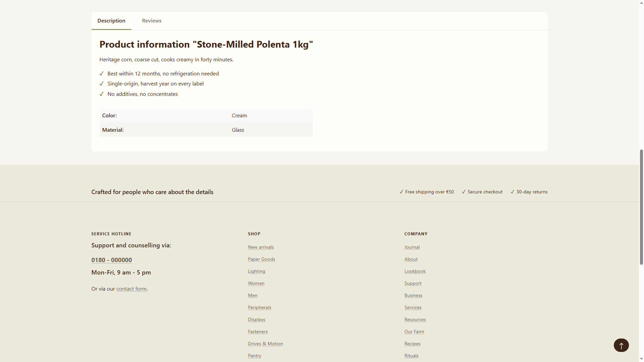Open the Resources link
This screenshot has width=644, height=362.
(x=415, y=320)
